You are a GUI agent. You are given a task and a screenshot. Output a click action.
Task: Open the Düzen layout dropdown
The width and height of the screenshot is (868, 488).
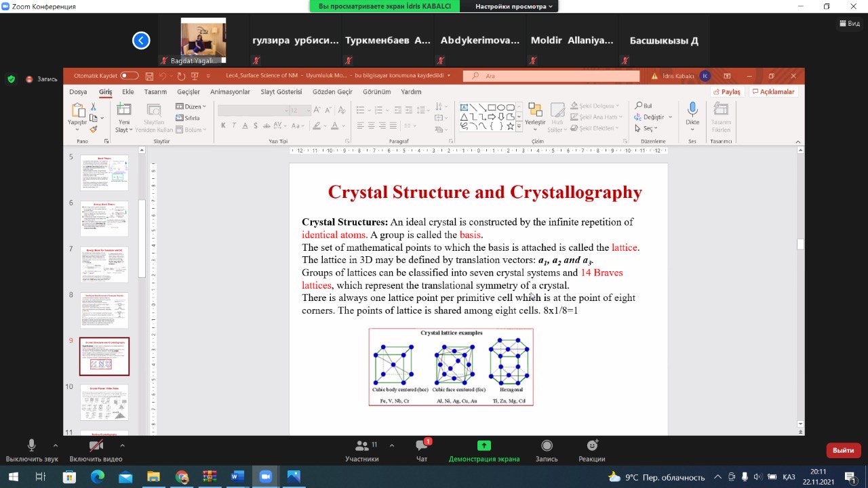click(x=191, y=106)
